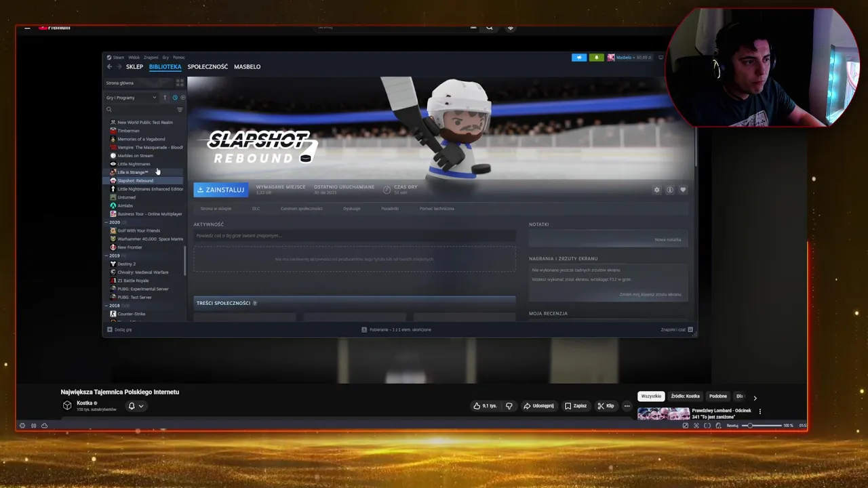Screen dimensions: 868x488
Task: Click the Masbelo profile avatar
Action: pos(611,58)
